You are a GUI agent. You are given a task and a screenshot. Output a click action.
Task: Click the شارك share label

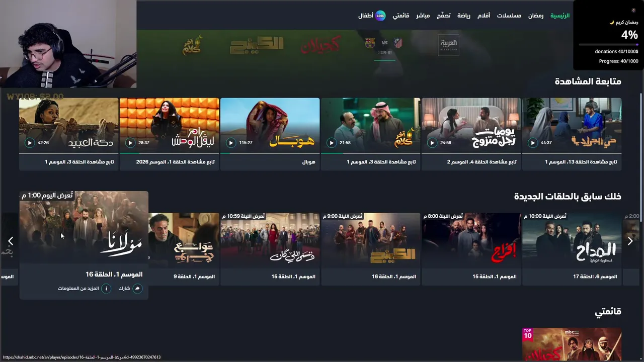click(x=124, y=289)
